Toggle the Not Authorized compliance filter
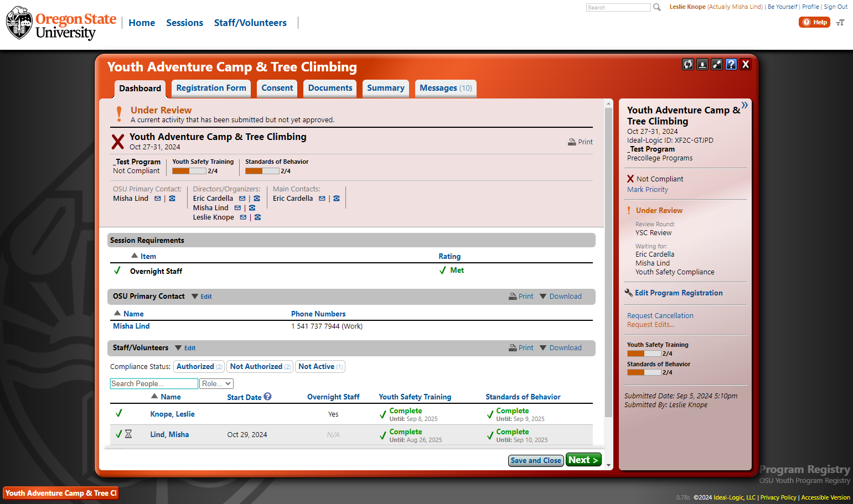853x504 pixels. 260,367
